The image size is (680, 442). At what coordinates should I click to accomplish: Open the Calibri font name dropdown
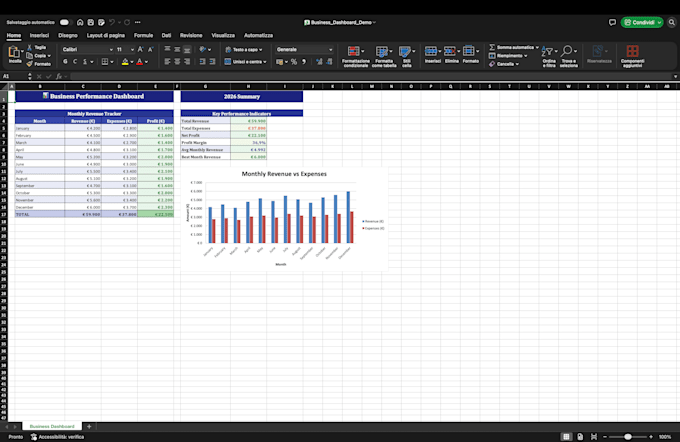[111, 49]
